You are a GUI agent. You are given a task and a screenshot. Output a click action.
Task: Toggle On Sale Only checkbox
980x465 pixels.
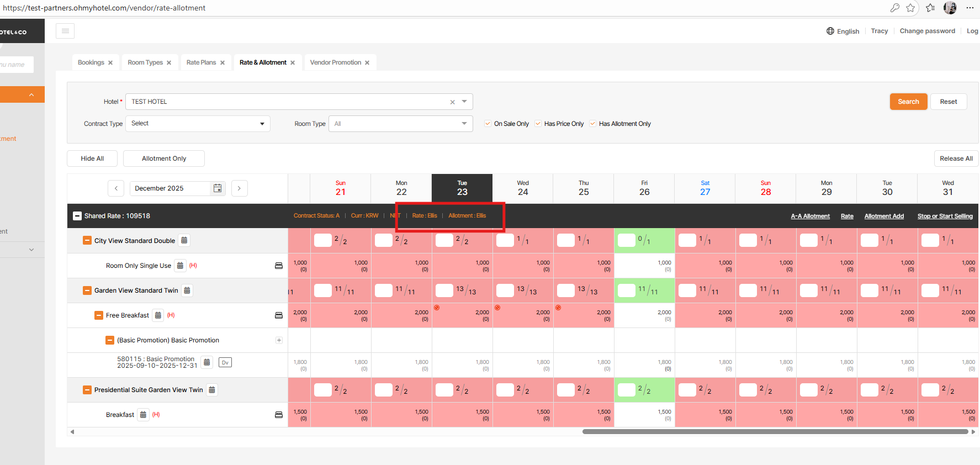tap(488, 124)
